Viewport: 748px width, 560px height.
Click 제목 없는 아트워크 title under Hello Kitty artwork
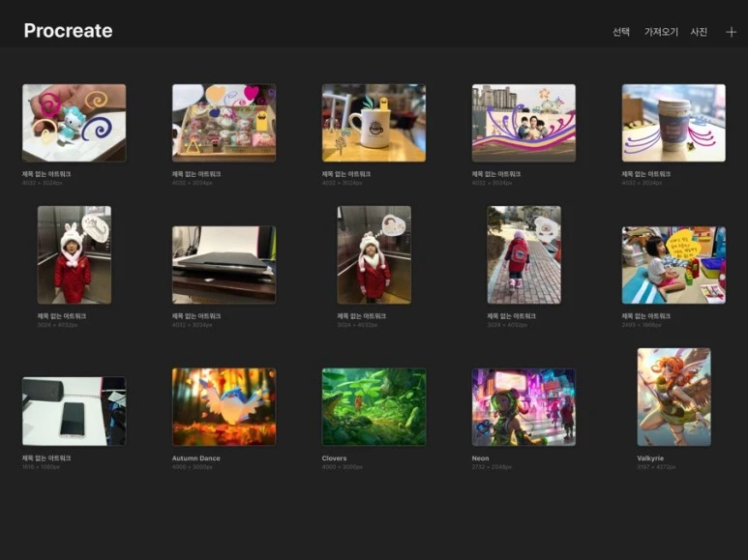click(46, 174)
